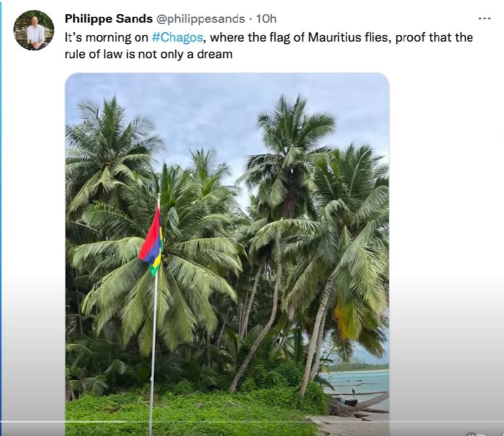Image resolution: width=504 pixels, height=436 pixels.
Task: Open Philippe Sands' profile avatar
Action: coord(33,30)
